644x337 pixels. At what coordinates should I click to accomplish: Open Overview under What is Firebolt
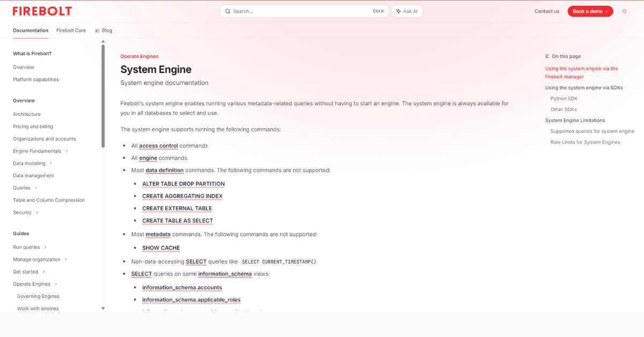click(24, 68)
